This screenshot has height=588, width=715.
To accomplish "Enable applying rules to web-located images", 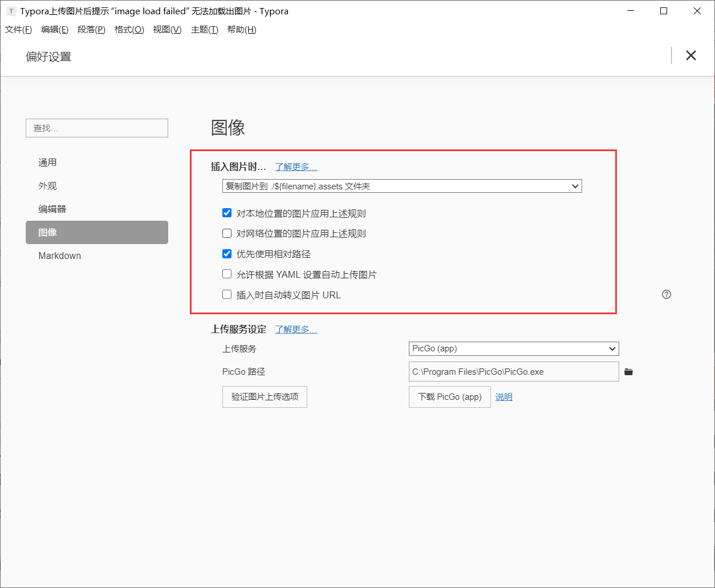I will (227, 233).
